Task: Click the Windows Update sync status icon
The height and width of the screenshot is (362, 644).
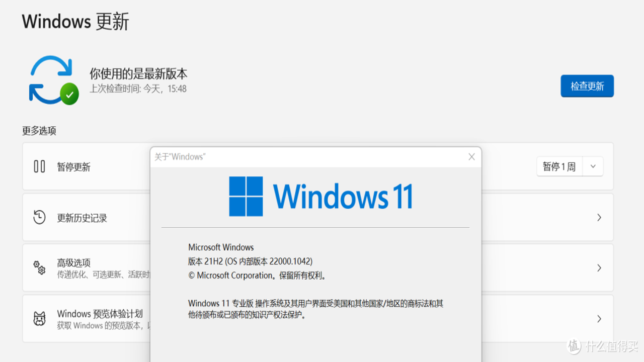Action: [x=53, y=80]
